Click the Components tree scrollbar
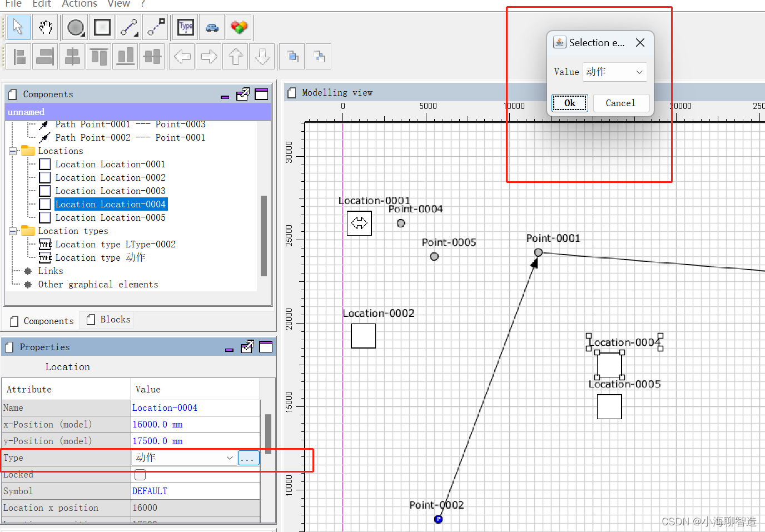The image size is (765, 532). point(264,235)
